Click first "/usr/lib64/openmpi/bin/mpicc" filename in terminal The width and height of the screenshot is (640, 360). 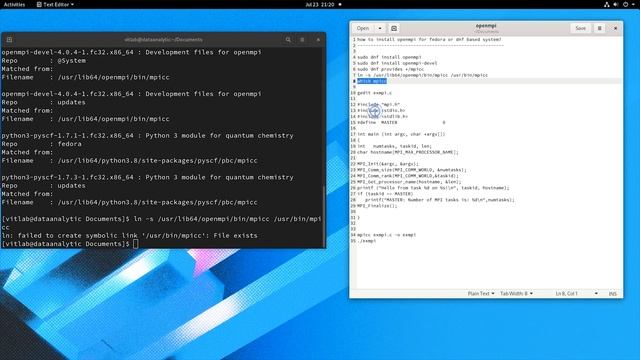pyautogui.click(x=113, y=77)
